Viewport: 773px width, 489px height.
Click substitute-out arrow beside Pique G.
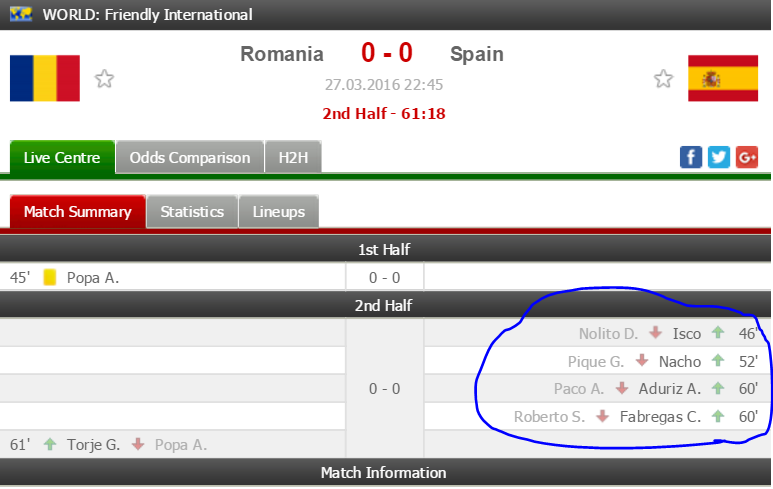click(642, 361)
